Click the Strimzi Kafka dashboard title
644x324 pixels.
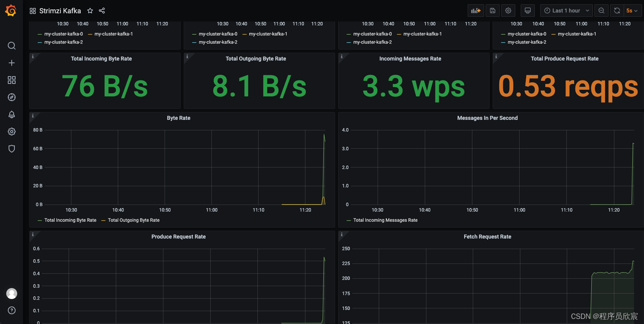coord(60,11)
